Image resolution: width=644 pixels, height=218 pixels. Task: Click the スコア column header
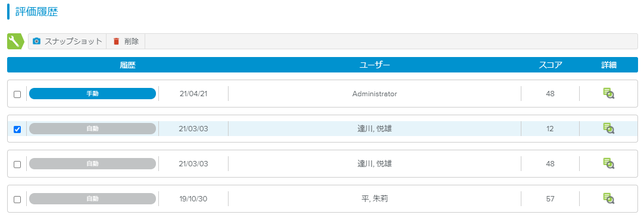coord(551,65)
